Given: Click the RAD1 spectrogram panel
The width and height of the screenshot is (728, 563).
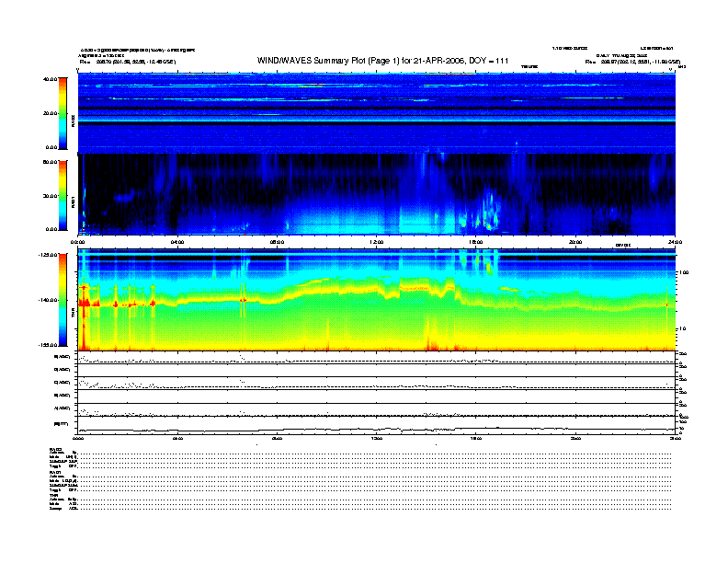Looking at the screenshot, I should click(x=377, y=195).
